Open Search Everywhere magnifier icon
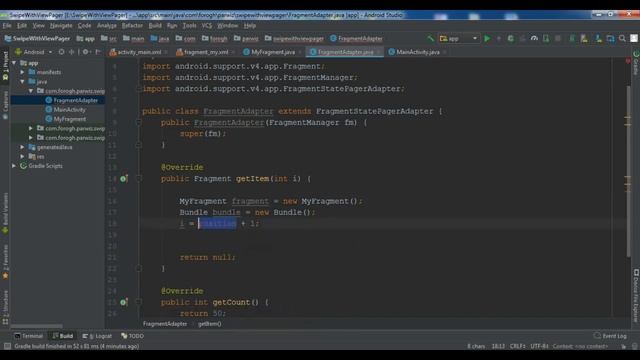Viewport: 640px width, 360px height. pyautogui.click(x=622, y=38)
